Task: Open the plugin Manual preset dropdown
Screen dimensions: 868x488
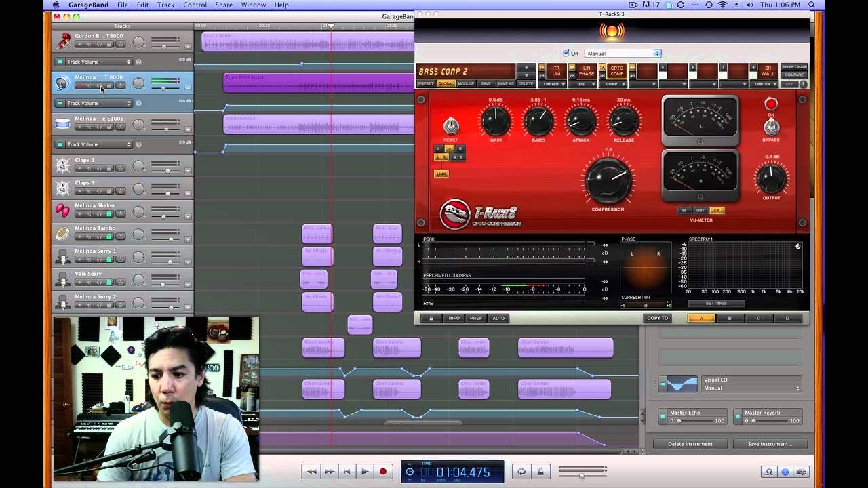Action: tap(623, 53)
